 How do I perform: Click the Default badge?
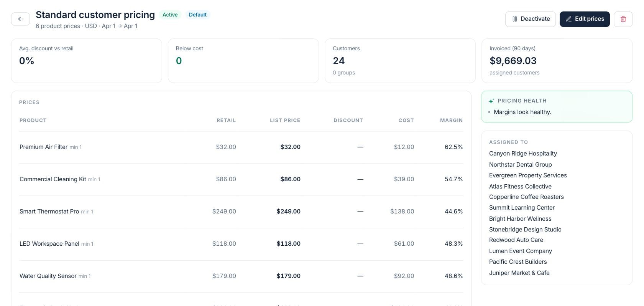click(x=198, y=15)
